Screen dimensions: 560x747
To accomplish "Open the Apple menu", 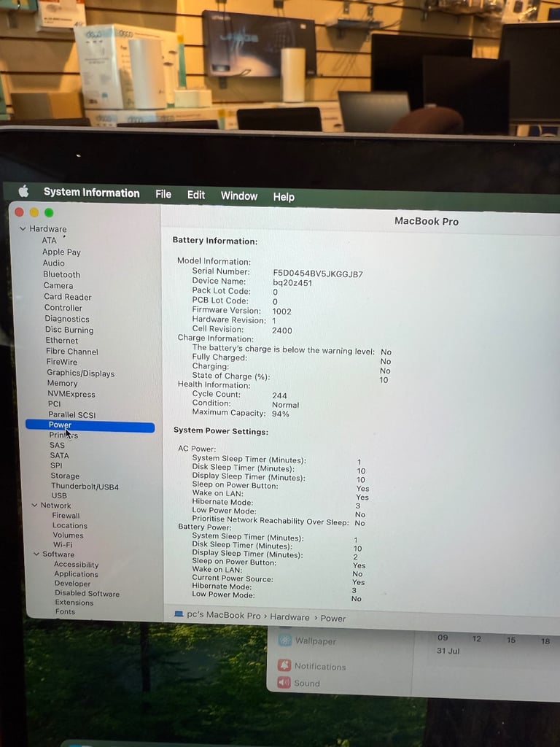I will 23,192.
